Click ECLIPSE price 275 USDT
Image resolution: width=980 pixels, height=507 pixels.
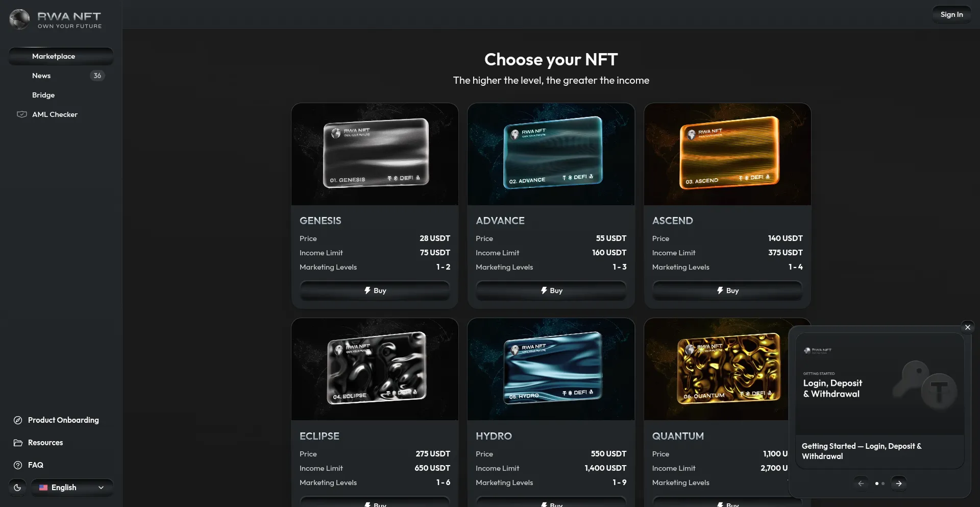point(433,454)
